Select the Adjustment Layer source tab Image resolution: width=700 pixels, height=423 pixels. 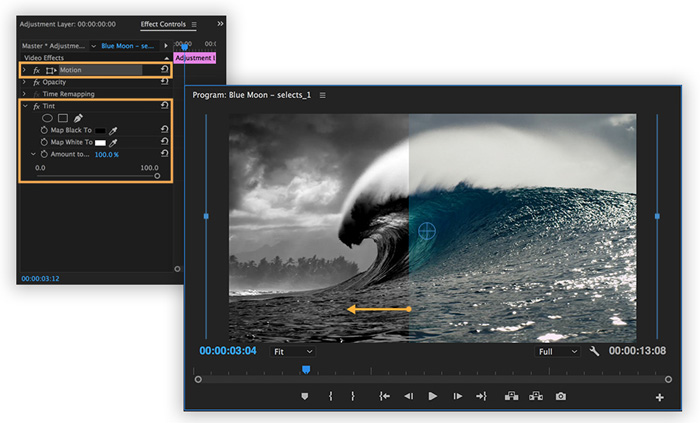pos(67,24)
